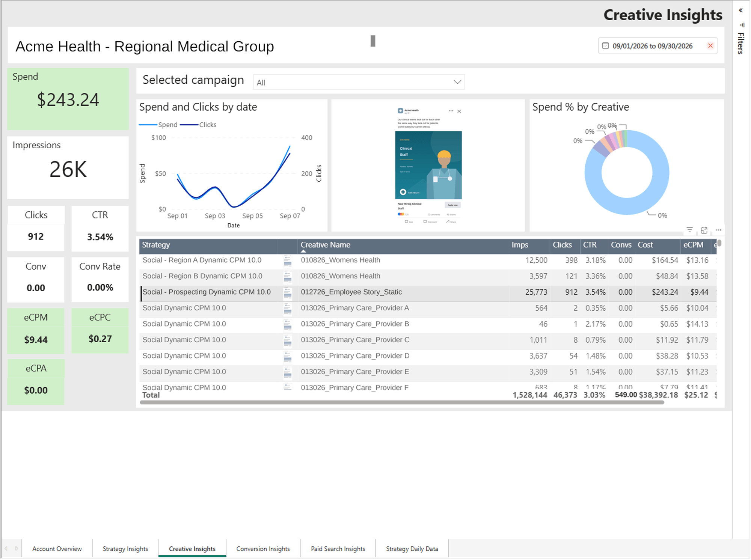Click the table's horizontal scrollbar
Screen dimensions: 751x560
pyautogui.click(x=402, y=402)
